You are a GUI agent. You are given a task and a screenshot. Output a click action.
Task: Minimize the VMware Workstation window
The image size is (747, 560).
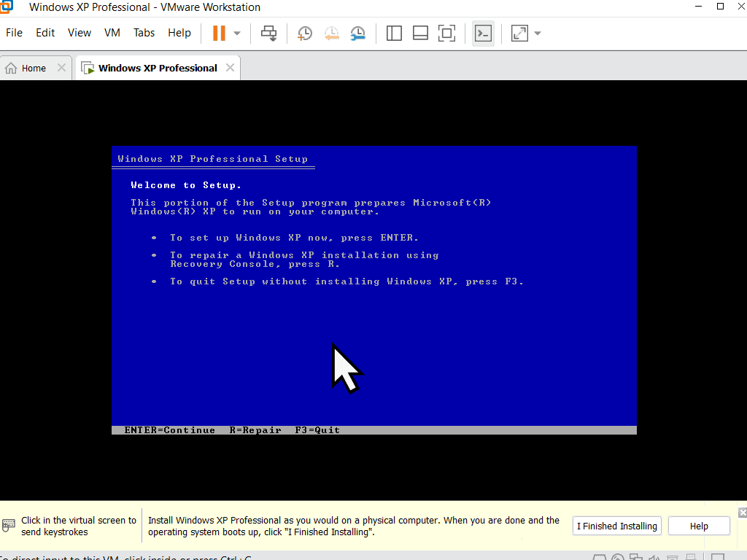click(x=698, y=6)
